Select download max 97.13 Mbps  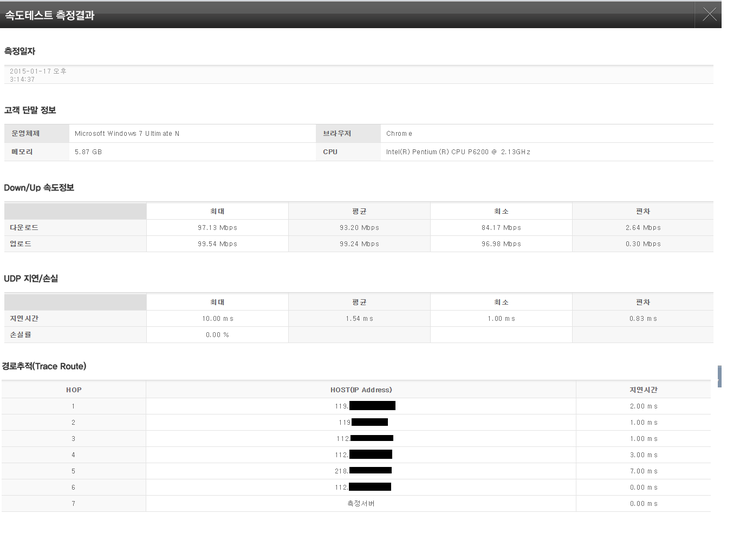pyautogui.click(x=217, y=228)
